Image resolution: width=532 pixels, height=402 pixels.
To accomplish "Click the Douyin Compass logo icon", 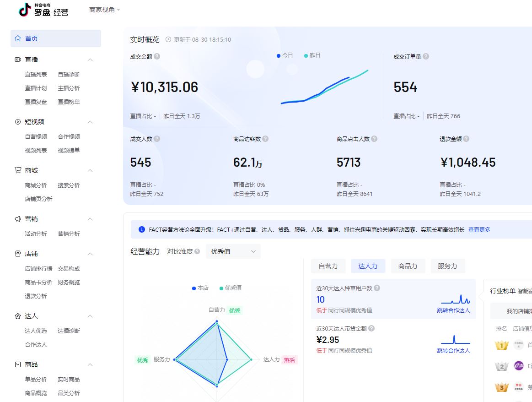I will pyautogui.click(x=25, y=10).
